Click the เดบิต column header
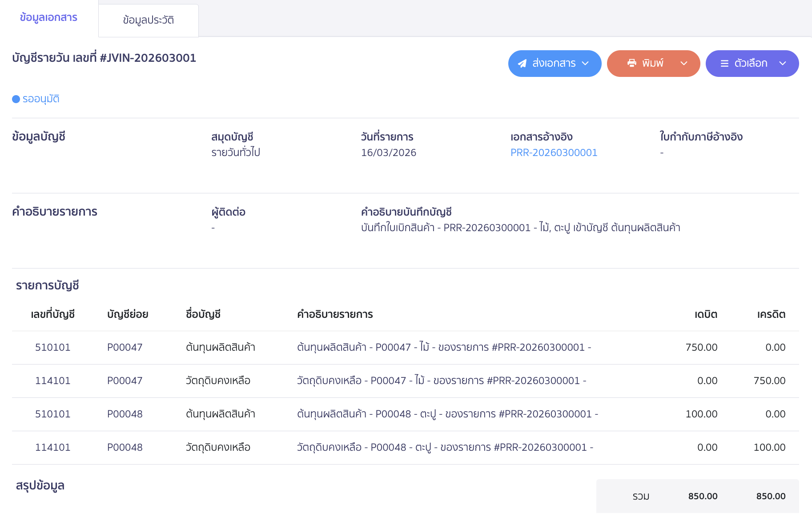Image resolution: width=812 pixels, height=521 pixels. click(706, 315)
